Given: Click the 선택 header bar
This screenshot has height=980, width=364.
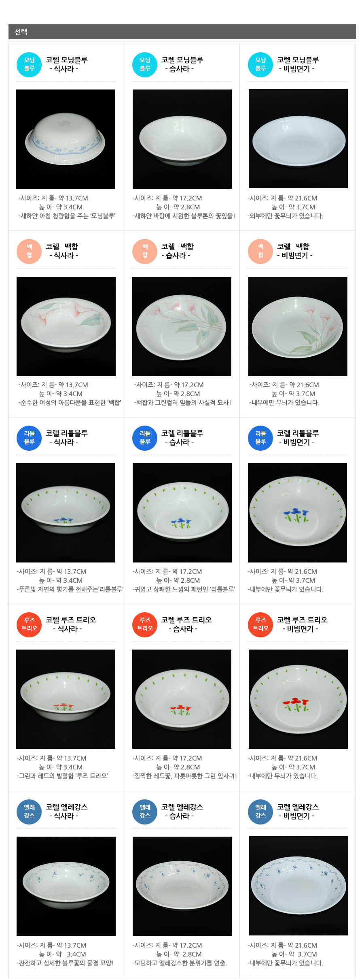Looking at the screenshot, I should pyautogui.click(x=182, y=32).
